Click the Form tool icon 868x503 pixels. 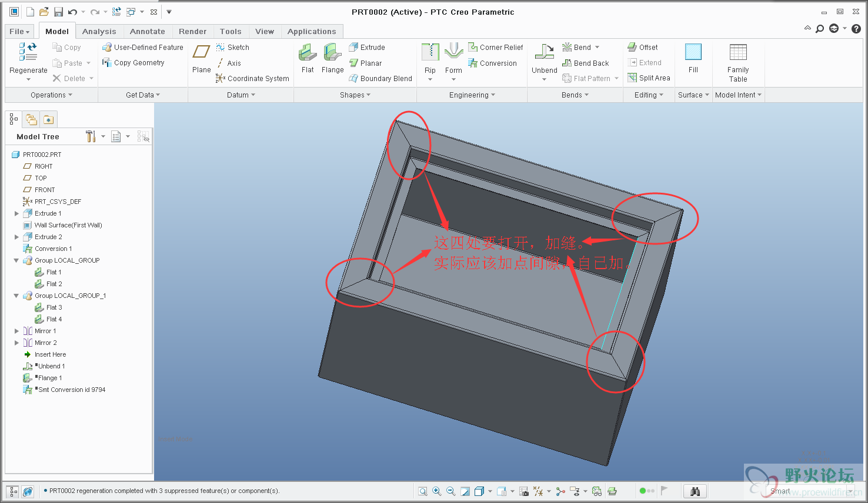tap(453, 52)
